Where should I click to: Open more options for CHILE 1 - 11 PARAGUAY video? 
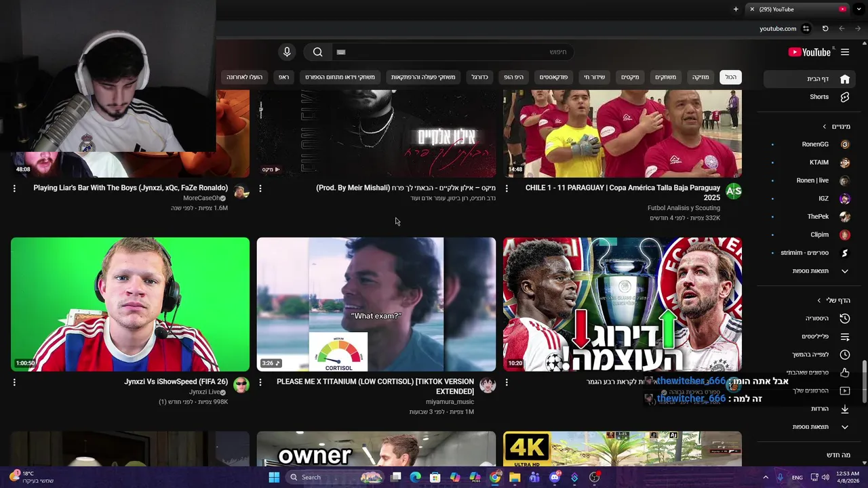click(507, 188)
